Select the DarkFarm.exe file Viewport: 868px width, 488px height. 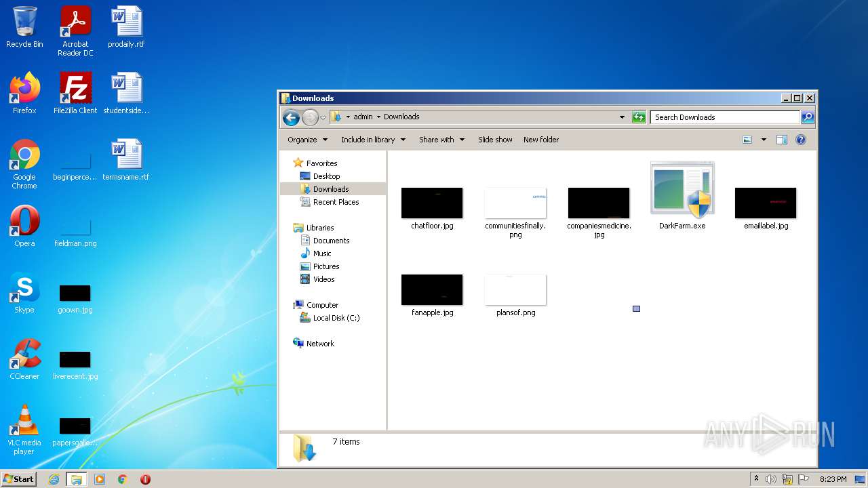682,197
